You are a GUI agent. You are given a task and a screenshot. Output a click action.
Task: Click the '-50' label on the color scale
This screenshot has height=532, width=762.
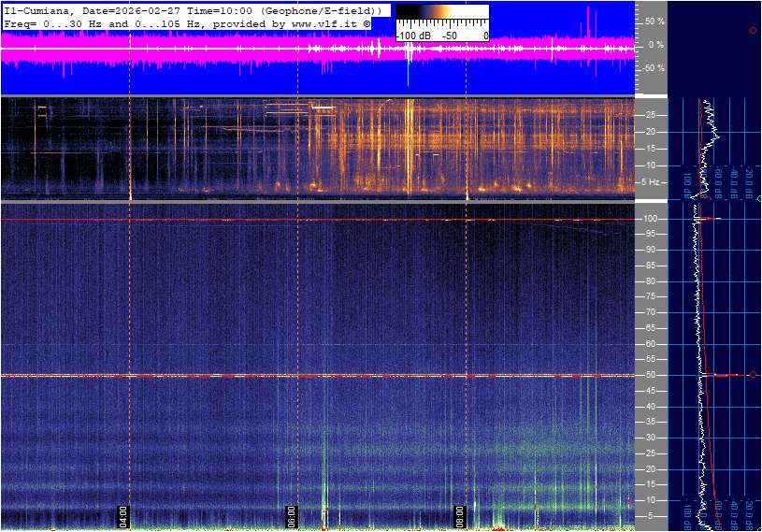pos(450,36)
